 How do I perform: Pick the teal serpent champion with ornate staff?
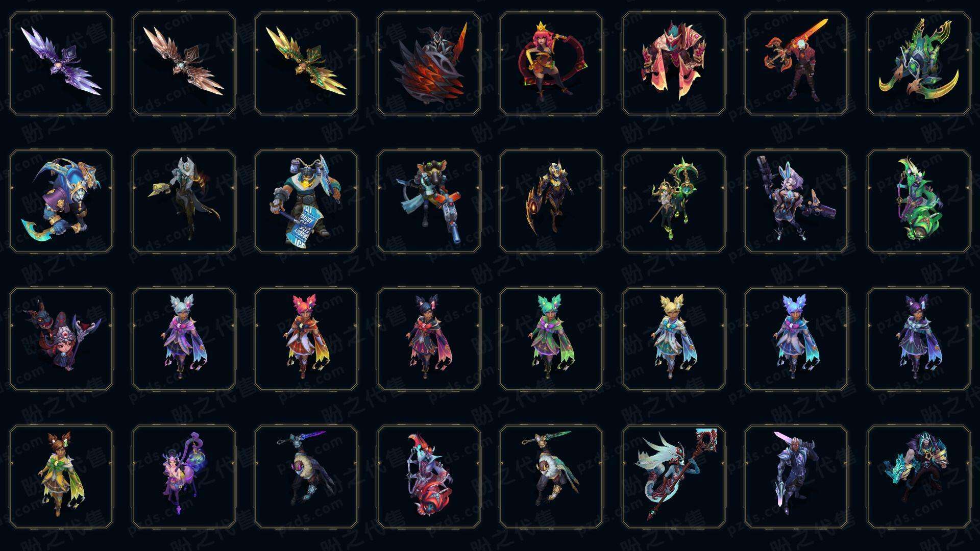click(674, 477)
